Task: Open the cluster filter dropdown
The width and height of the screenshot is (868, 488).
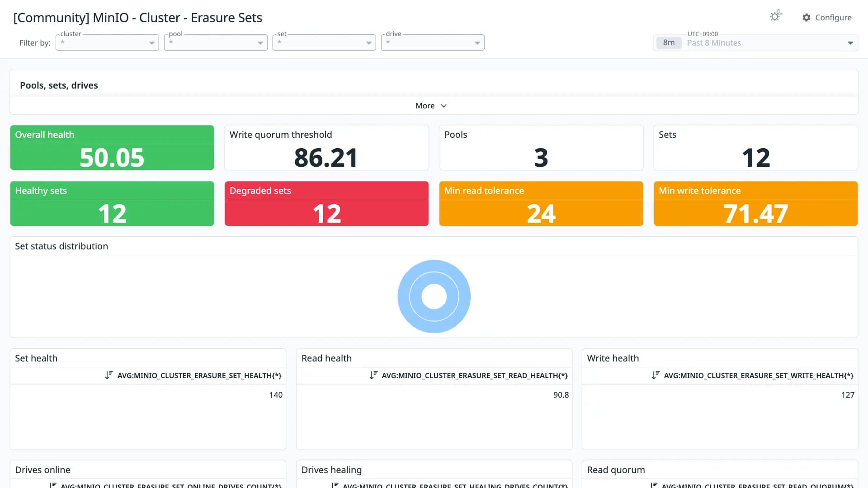Action: 107,42
